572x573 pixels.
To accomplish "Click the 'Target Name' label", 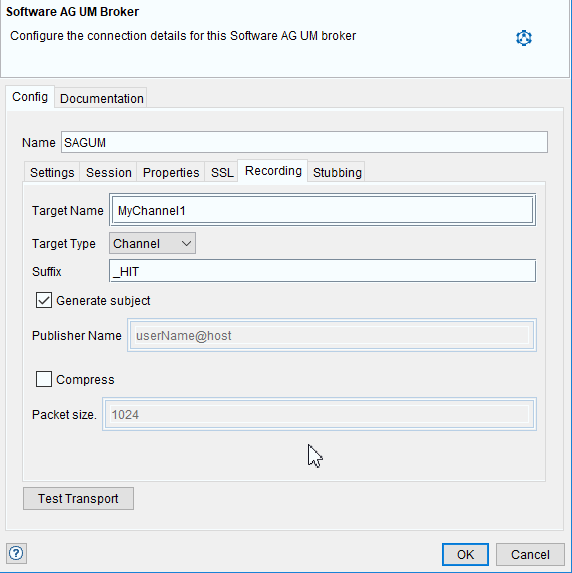I will coord(68,210).
